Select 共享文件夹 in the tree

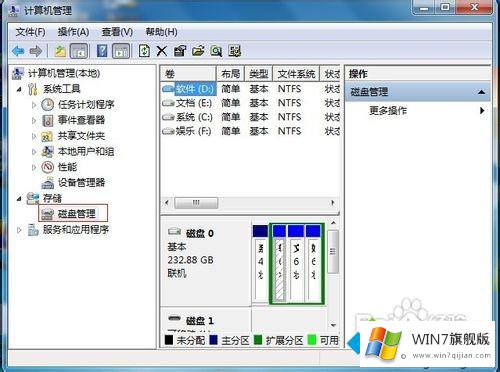coord(81,136)
